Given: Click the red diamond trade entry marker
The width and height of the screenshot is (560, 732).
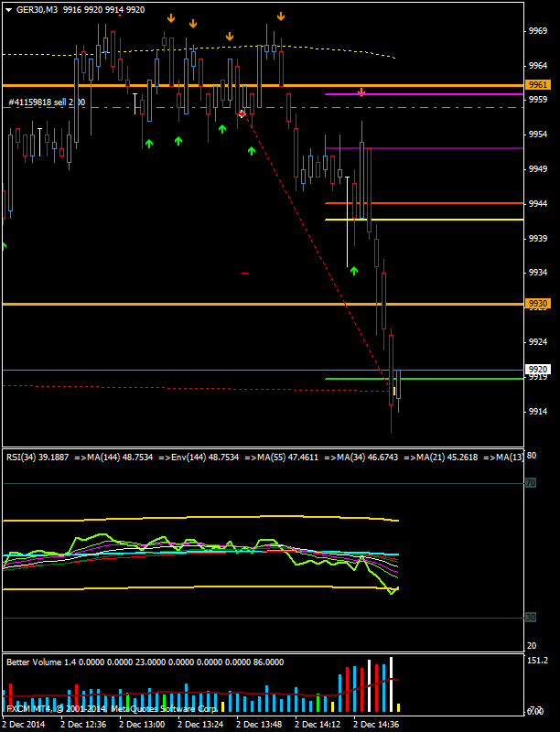Looking at the screenshot, I should pos(242,113).
